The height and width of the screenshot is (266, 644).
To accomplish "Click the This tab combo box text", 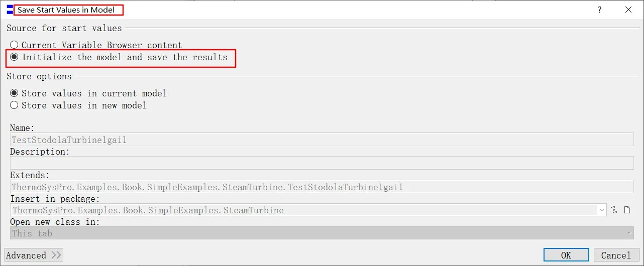I will [32, 233].
